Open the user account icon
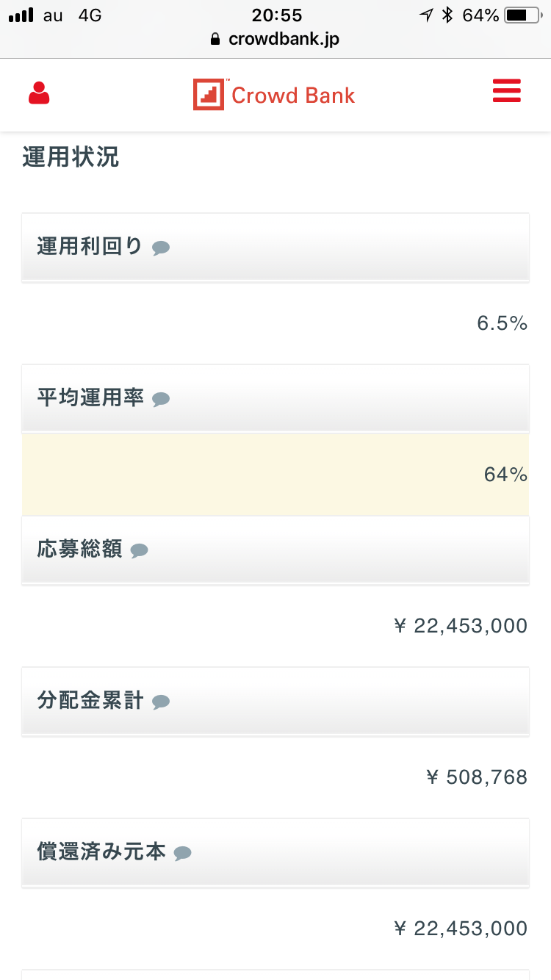The width and height of the screenshot is (551, 980). pos(39,93)
